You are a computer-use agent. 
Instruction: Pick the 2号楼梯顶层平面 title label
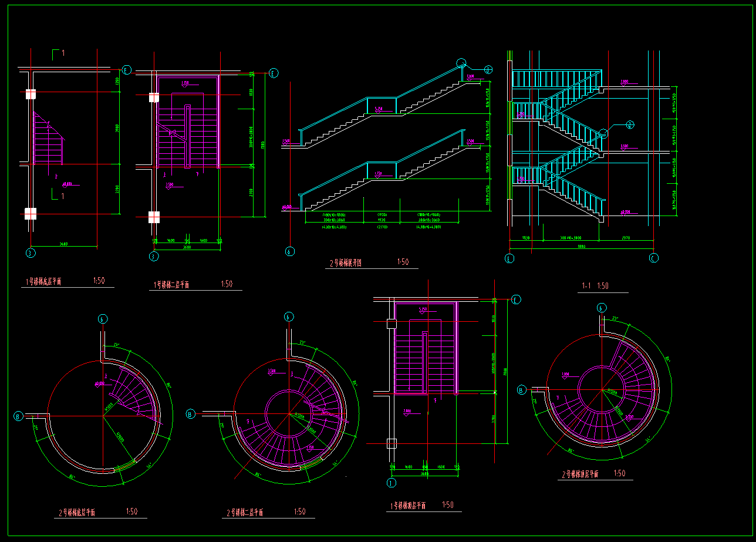coord(580,474)
